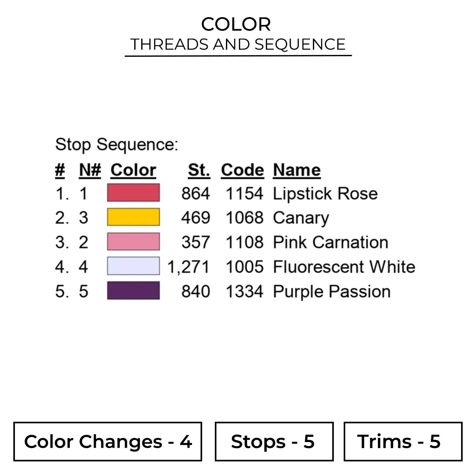
Task: Click the Lipstick Rose color swatch
Action: pos(133,193)
